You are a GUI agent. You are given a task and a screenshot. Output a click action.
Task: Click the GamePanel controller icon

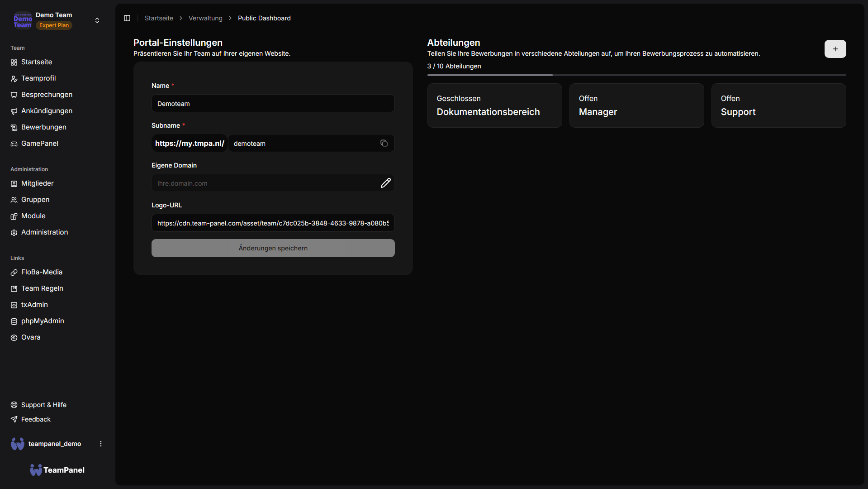tap(14, 144)
